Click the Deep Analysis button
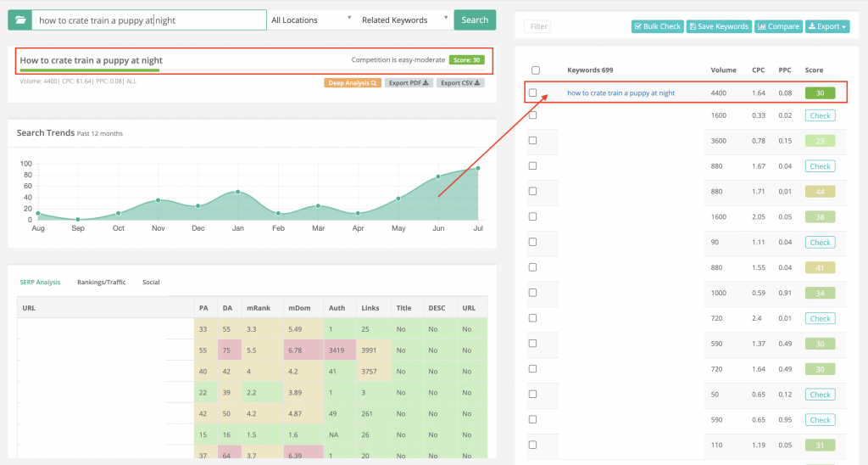Screen dimensions: 868x465 (353, 83)
